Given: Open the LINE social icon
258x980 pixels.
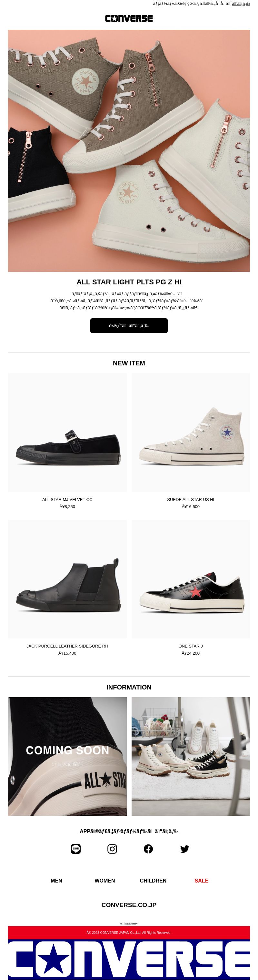Looking at the screenshot, I should 75,849.
